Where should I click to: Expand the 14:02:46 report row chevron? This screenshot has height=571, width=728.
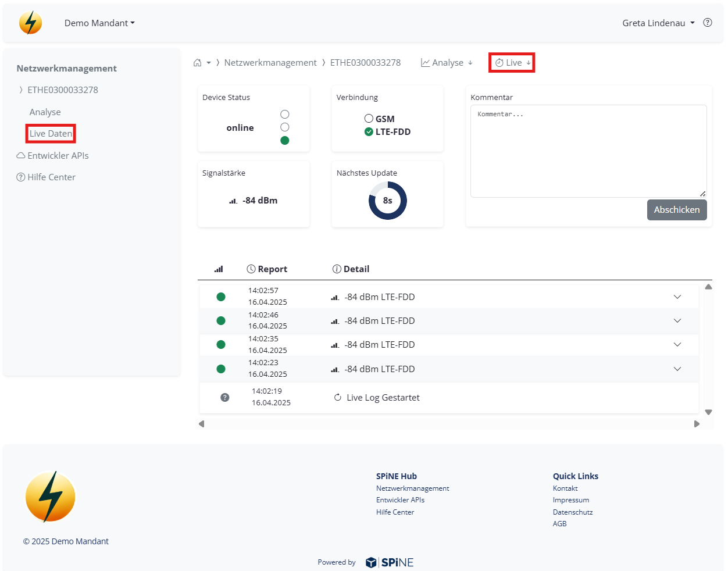[677, 320]
